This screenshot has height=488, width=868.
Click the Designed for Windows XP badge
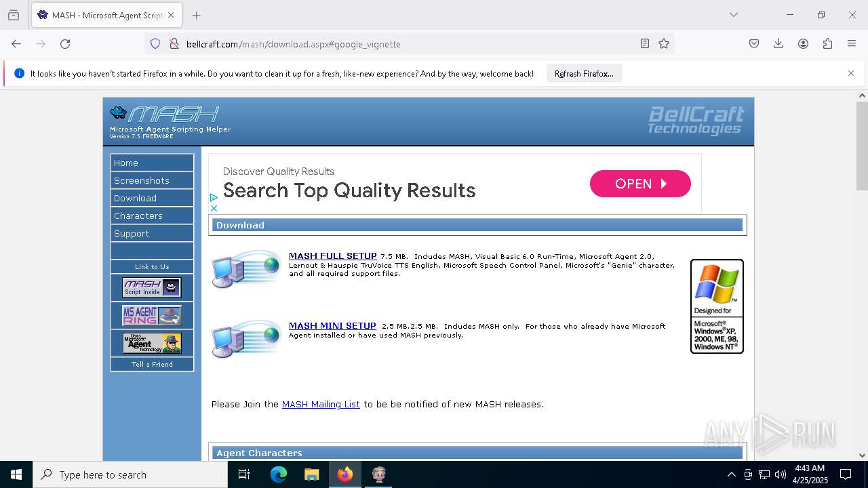pos(717,306)
